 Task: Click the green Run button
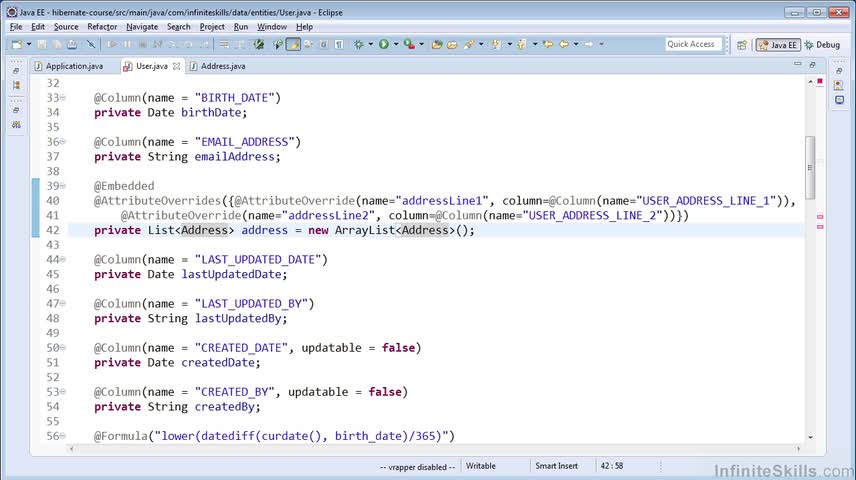(x=384, y=44)
